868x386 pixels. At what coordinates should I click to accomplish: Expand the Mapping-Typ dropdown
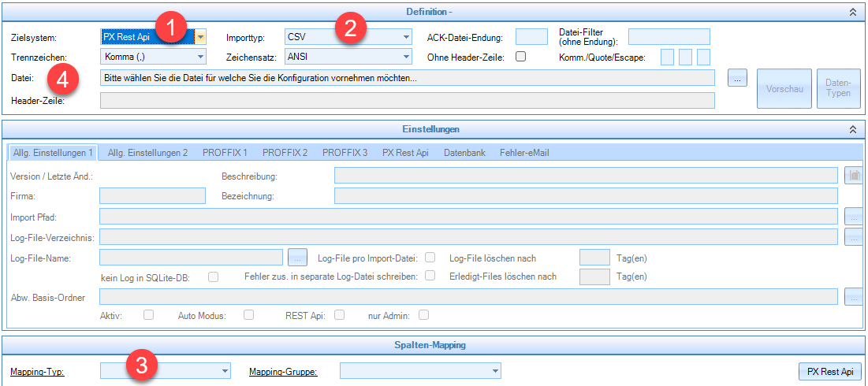pyautogui.click(x=225, y=371)
